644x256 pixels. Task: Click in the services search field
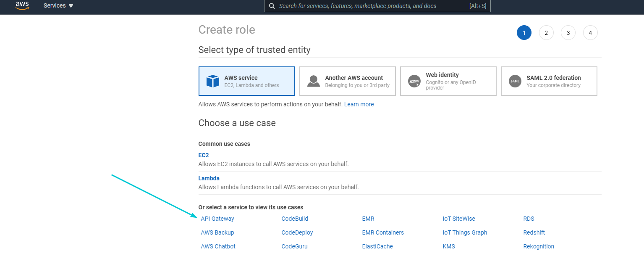tap(369, 6)
